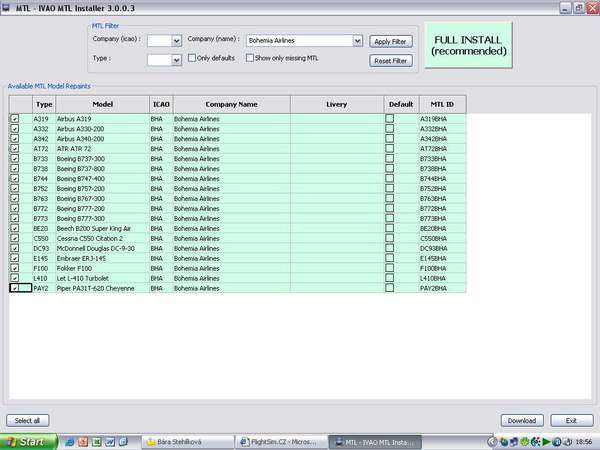This screenshot has width=600, height=450.
Task: Click the Apply Filter button
Action: coord(390,41)
